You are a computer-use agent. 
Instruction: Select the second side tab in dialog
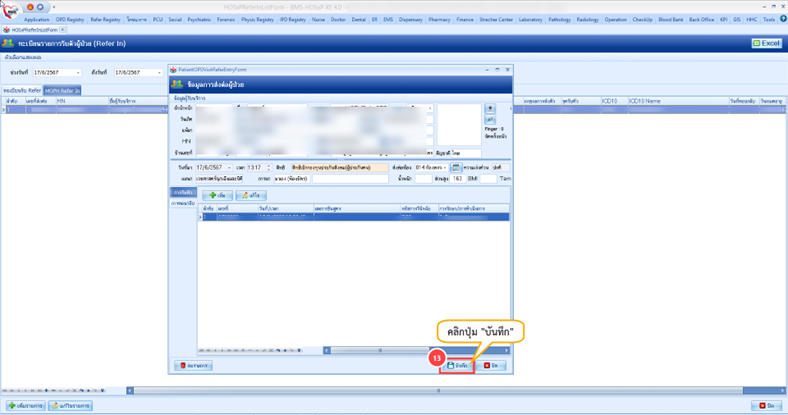coord(183,203)
